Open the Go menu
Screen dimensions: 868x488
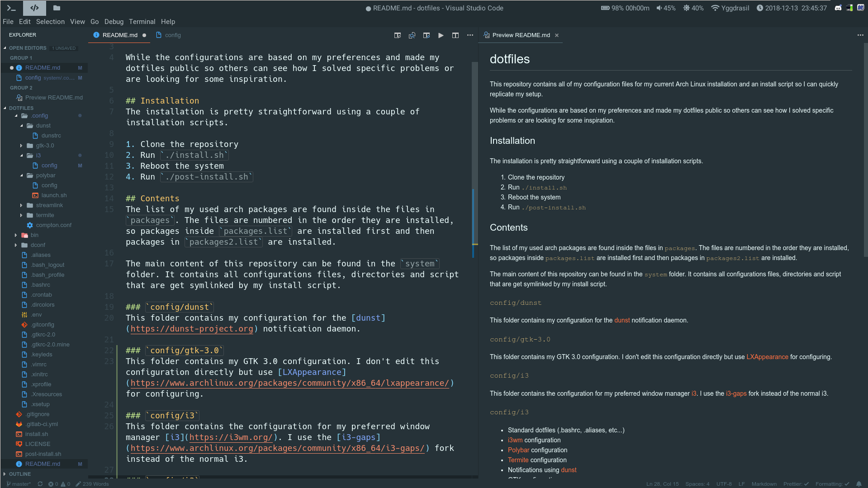click(x=95, y=22)
